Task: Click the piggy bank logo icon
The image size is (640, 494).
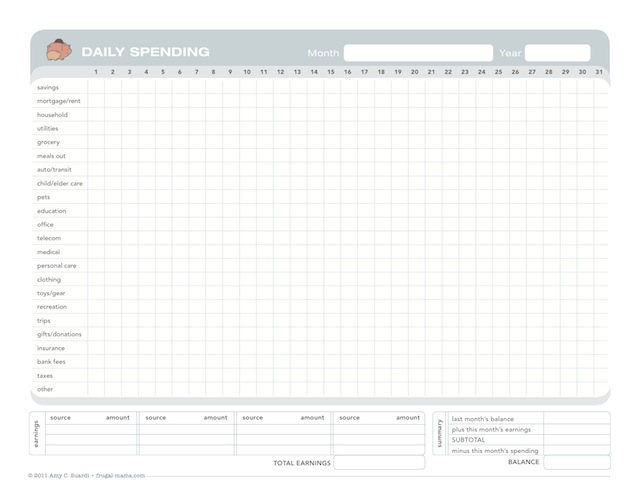Action: pos(59,50)
